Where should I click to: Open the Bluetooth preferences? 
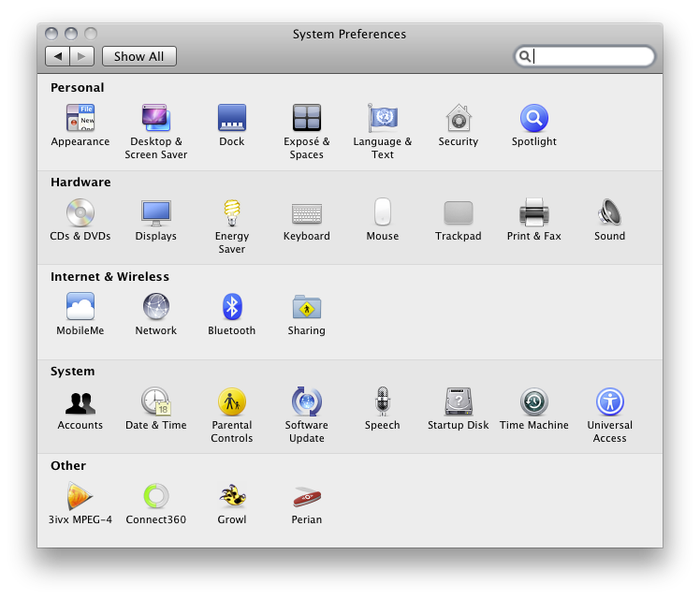[x=231, y=307]
